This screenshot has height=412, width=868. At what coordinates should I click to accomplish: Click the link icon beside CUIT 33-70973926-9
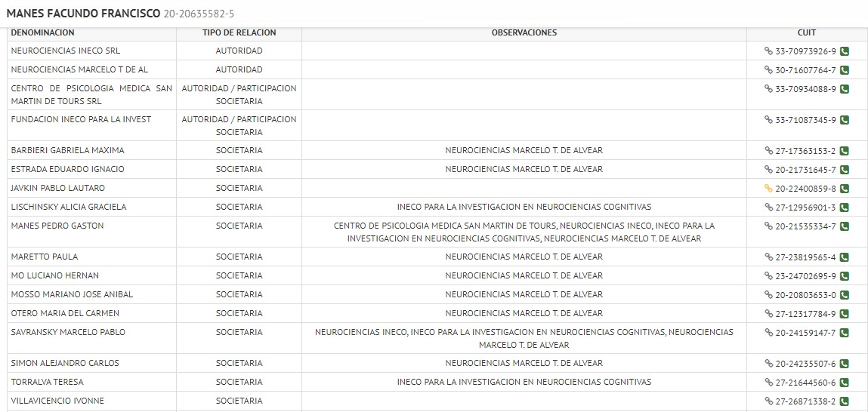(768, 51)
